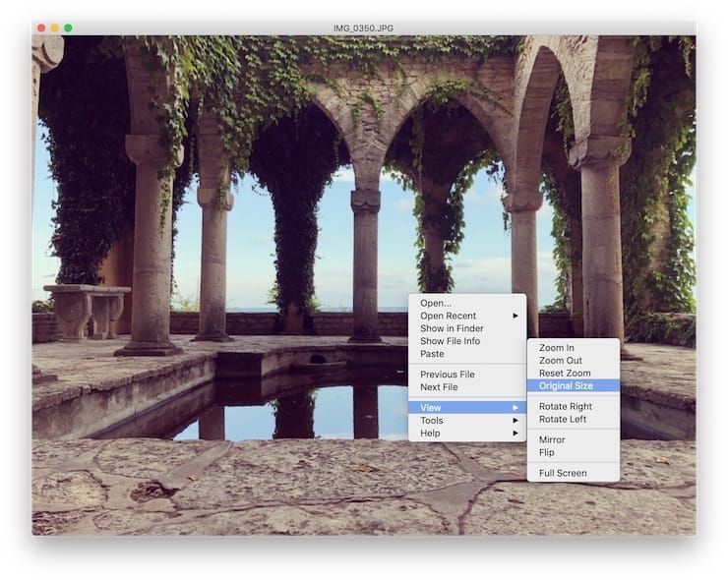Screen dimensions: 728x580
Task: Choose Rotate Left
Action: tap(574, 419)
